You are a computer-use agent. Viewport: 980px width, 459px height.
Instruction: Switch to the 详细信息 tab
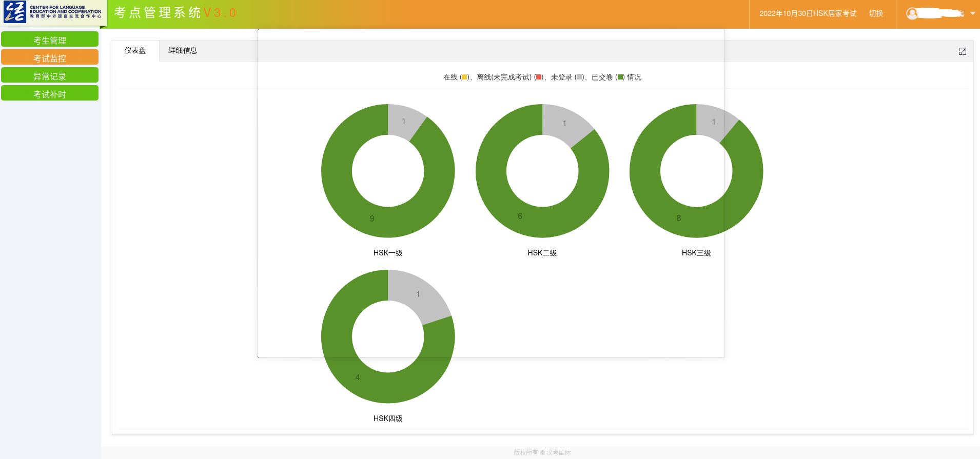coord(183,51)
